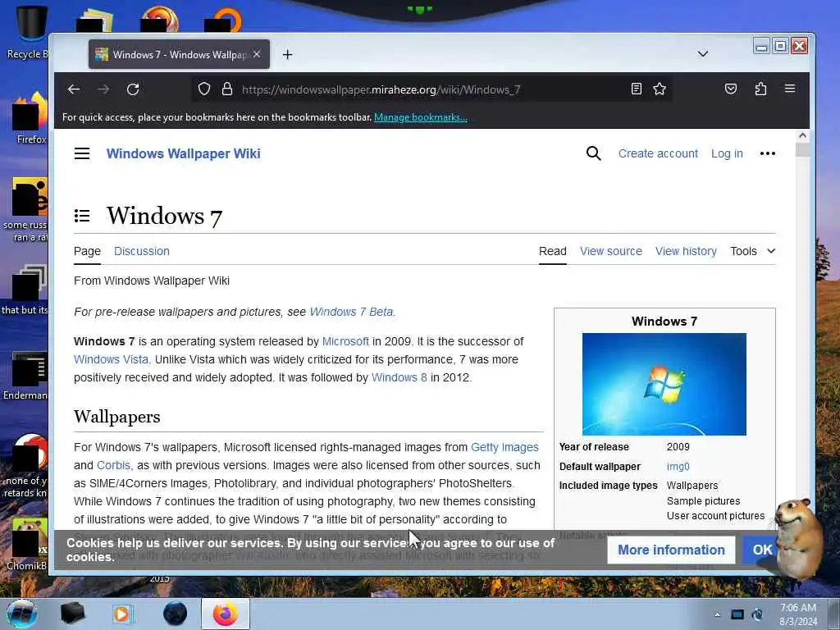The width and height of the screenshot is (840, 630).
Task: Open the Windows 8 link
Action: [399, 377]
